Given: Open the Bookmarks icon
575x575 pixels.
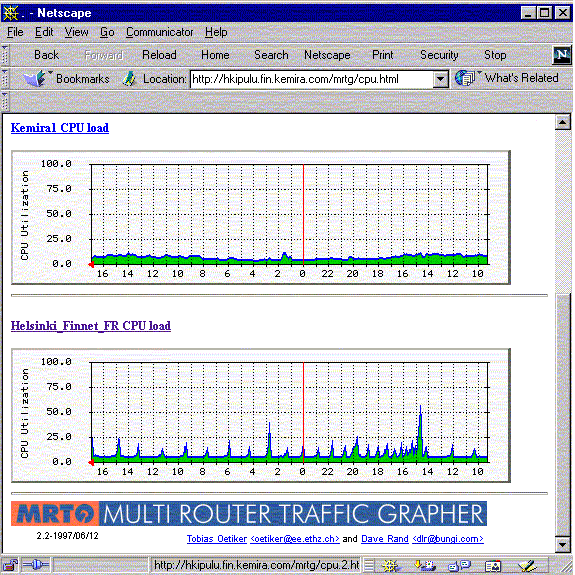Looking at the screenshot, I should click(35, 78).
